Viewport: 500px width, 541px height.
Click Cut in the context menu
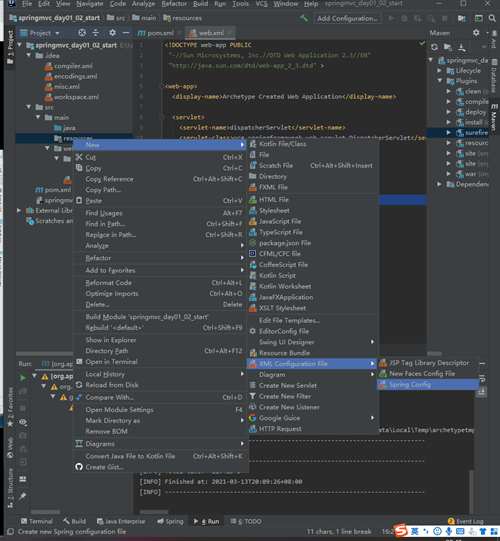pyautogui.click(x=160, y=157)
